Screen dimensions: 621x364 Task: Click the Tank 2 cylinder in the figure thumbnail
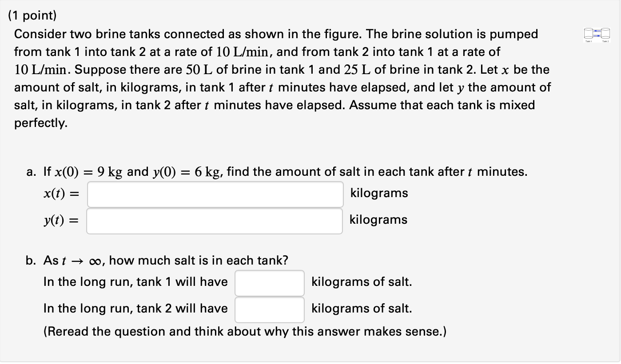605,33
